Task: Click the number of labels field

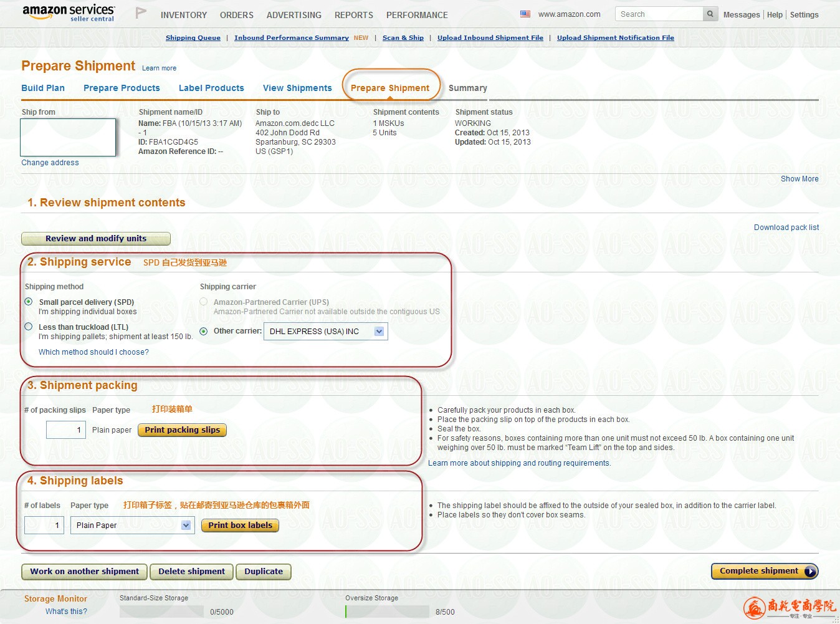Action: [44, 526]
